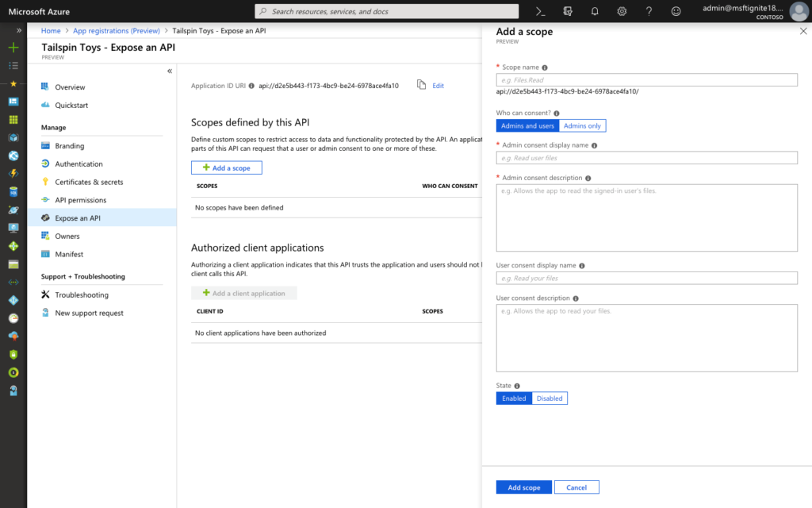Select Admins only for consent
Viewport: 812px width, 508px height.
coord(582,126)
